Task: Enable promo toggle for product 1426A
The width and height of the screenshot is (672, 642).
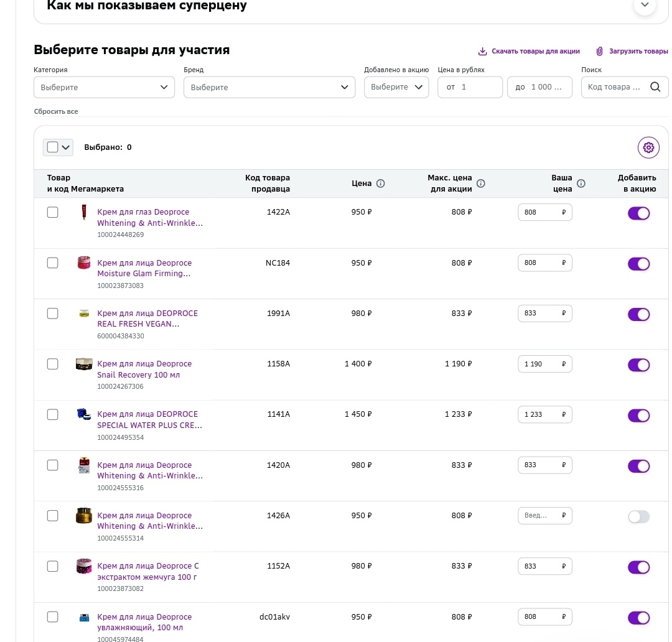Action: pos(638,516)
